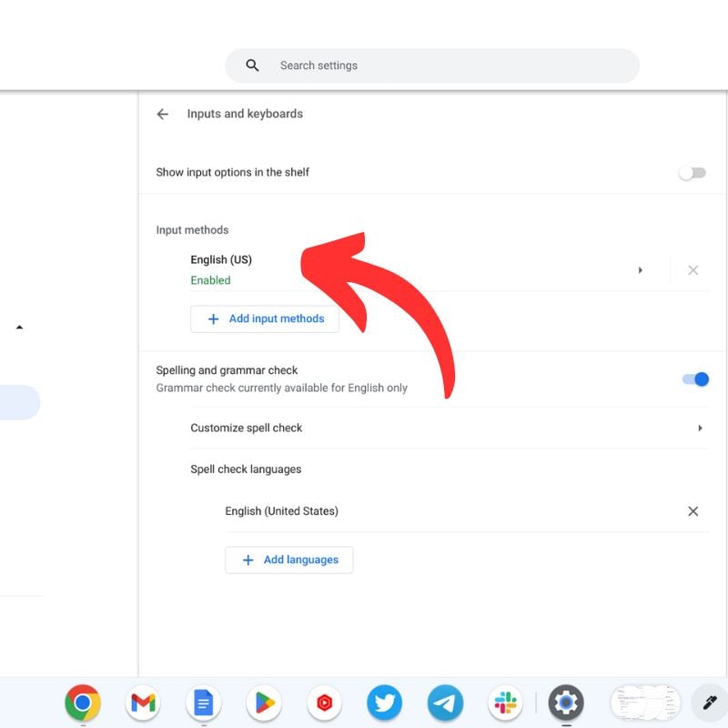728x728 pixels.
Task: Click the Add languages button
Action: [288, 560]
